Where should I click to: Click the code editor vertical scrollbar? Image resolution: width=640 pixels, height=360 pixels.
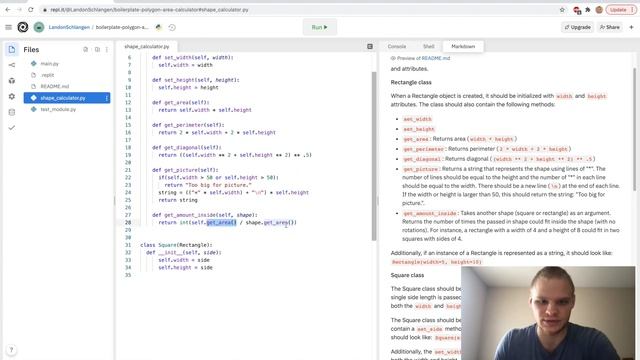point(374,156)
